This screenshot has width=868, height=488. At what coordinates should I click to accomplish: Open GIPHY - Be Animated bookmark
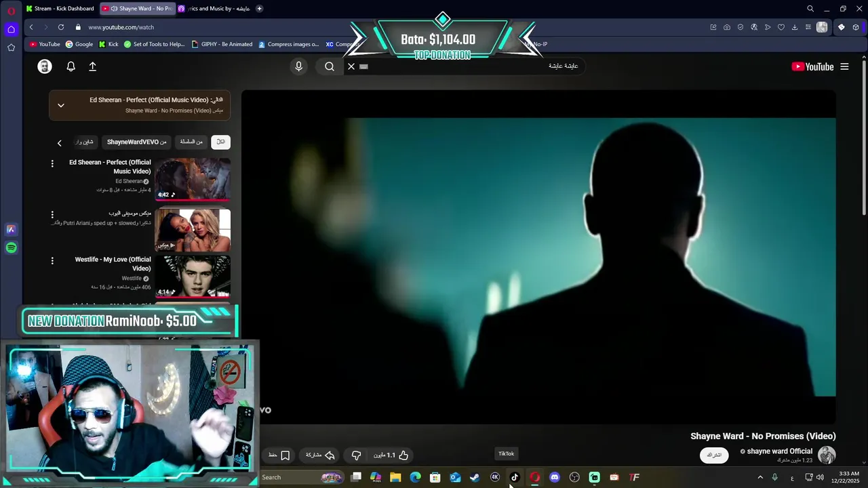point(222,44)
